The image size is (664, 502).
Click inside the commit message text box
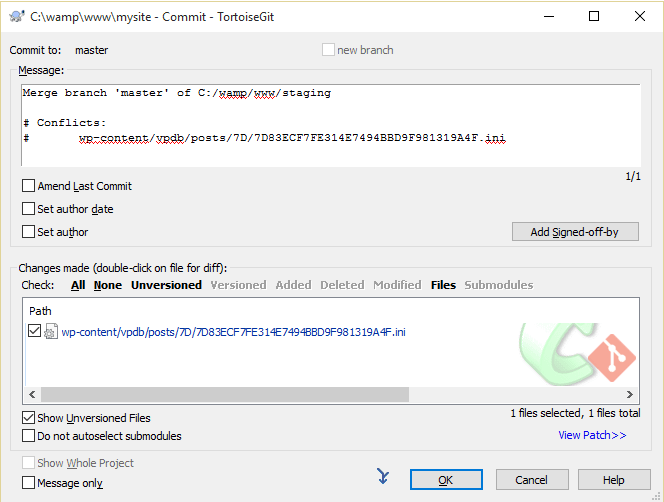331,125
